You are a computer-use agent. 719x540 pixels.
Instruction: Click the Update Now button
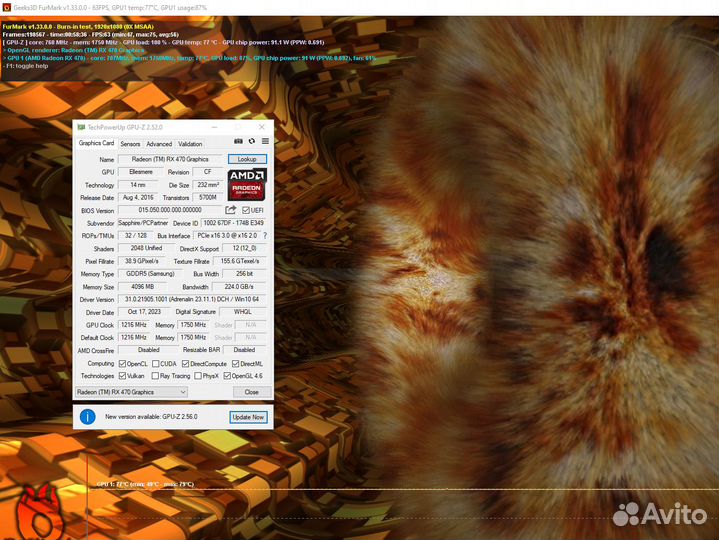coord(247,417)
